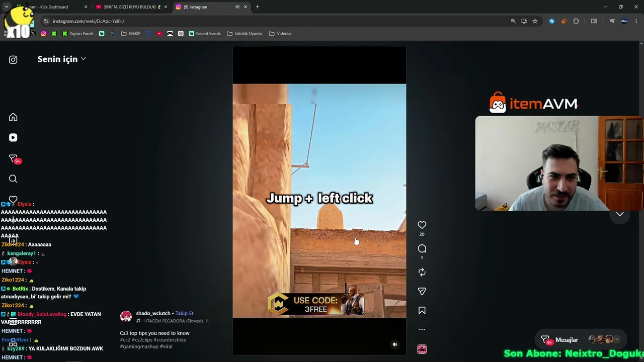Open the #viral hashtag
644x362 pixels.
(x=166, y=346)
